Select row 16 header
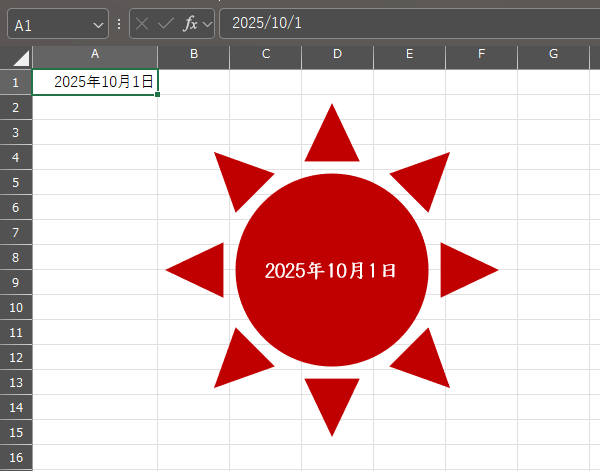The height and width of the screenshot is (471, 600). 16,457
